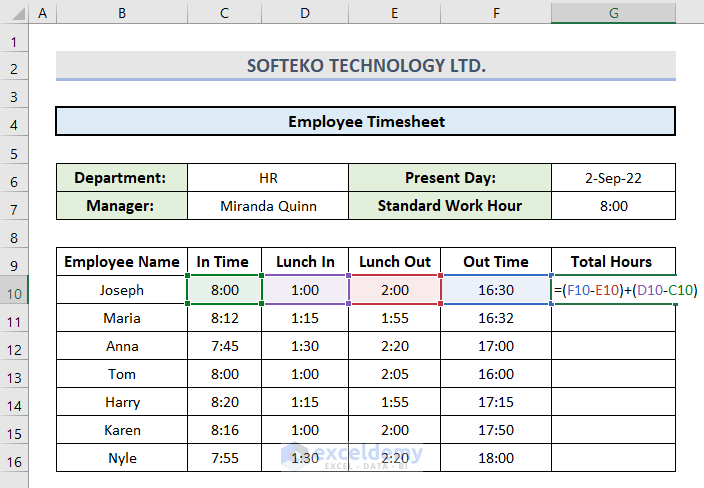This screenshot has width=704, height=488.
Task: Select the HR department value cell
Action: (268, 178)
